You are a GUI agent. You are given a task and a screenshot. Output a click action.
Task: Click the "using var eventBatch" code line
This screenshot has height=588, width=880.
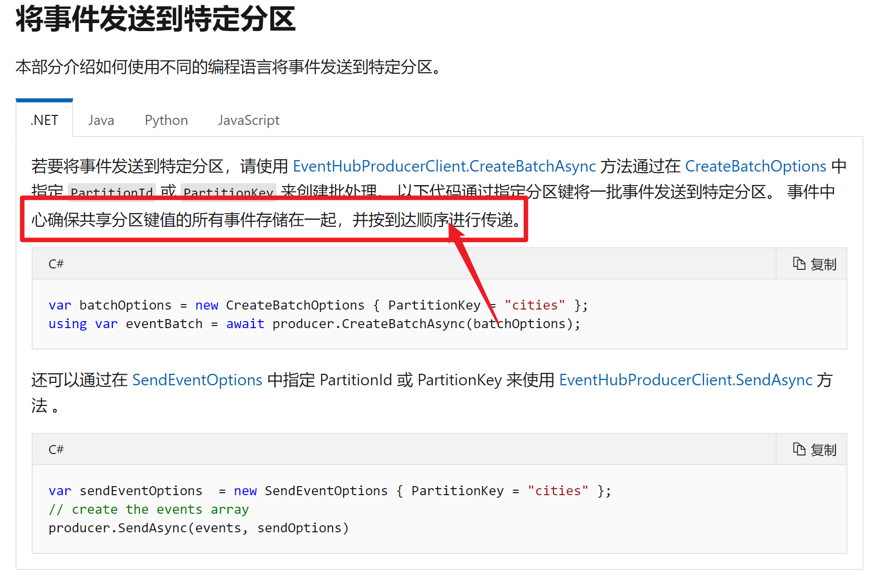click(x=314, y=324)
